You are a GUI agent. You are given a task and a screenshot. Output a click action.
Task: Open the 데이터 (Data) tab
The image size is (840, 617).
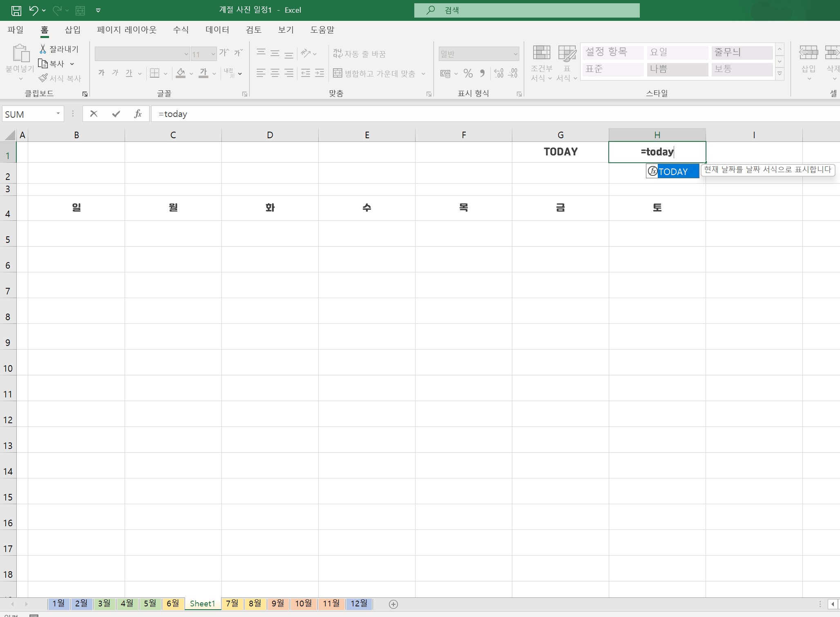217,30
